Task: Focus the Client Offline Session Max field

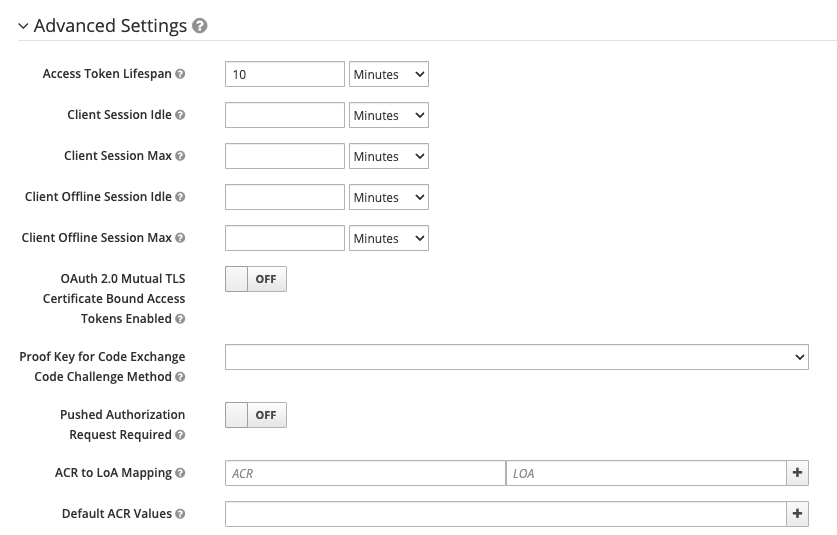Action: coord(285,239)
